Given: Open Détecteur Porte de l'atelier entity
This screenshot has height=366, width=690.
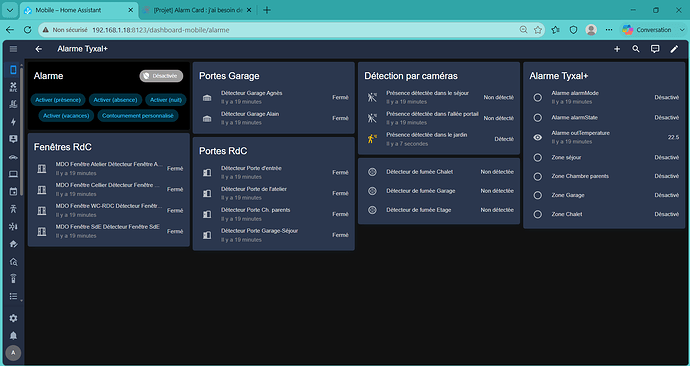Looking at the screenshot, I should coord(274,193).
